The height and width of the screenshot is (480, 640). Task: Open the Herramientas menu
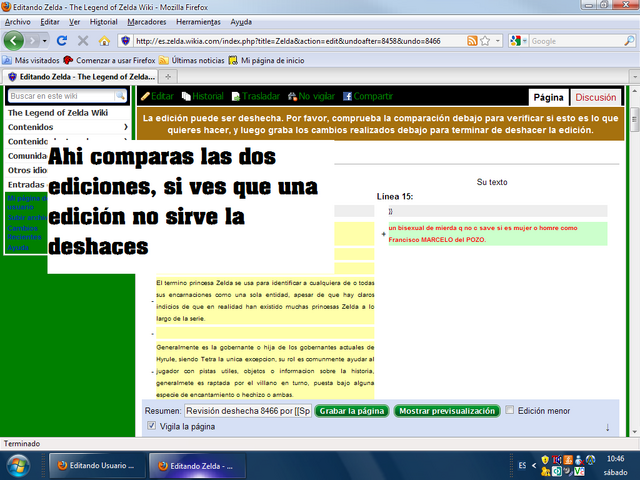[x=198, y=22]
